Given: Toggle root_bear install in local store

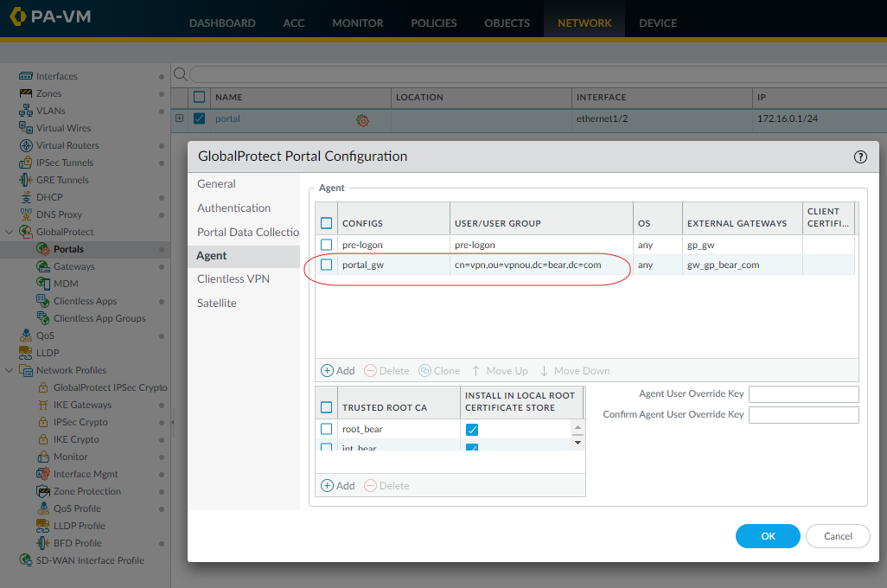Looking at the screenshot, I should coord(472,430).
